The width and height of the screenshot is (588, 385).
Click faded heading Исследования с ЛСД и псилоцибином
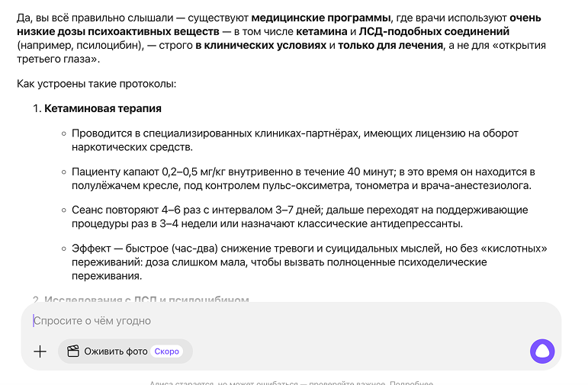pyautogui.click(x=146, y=300)
